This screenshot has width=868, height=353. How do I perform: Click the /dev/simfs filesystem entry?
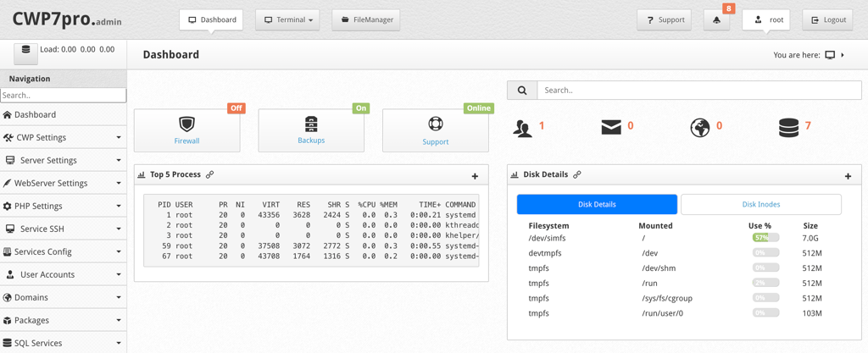[548, 238]
